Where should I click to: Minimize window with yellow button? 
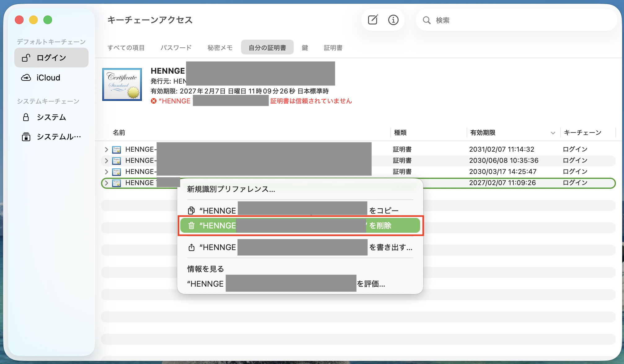(x=33, y=20)
